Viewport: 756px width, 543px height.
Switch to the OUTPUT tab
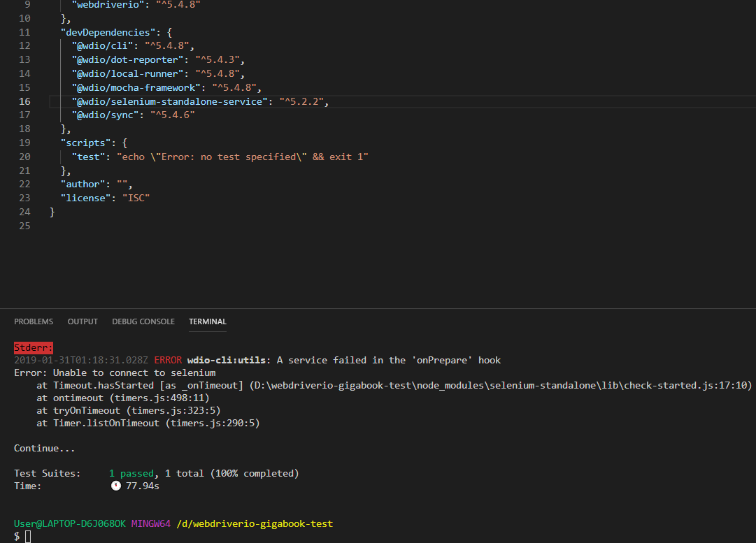coord(83,321)
